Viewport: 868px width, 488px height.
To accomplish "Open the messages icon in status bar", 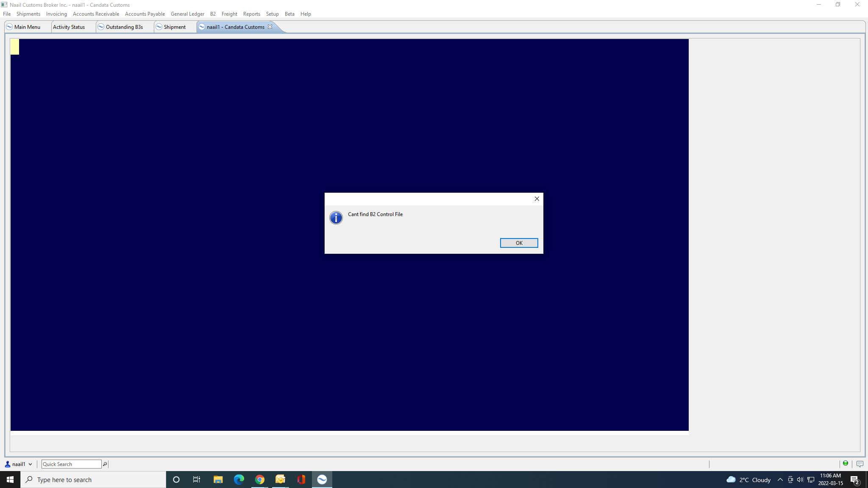I will point(860,464).
